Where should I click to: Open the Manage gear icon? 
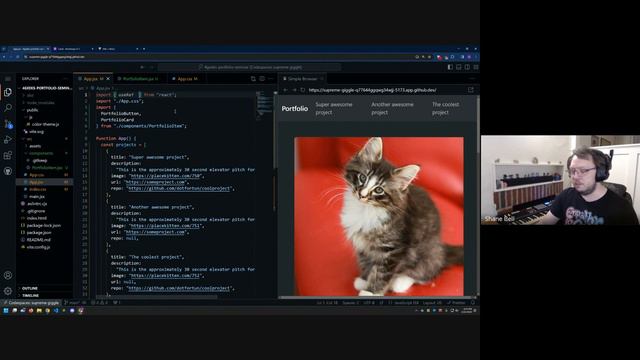coord(8,291)
